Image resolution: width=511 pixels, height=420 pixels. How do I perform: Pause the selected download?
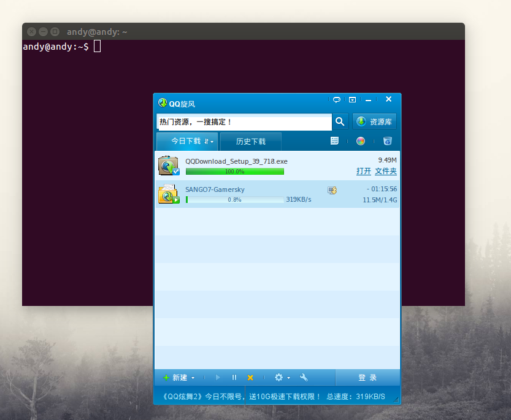234,377
